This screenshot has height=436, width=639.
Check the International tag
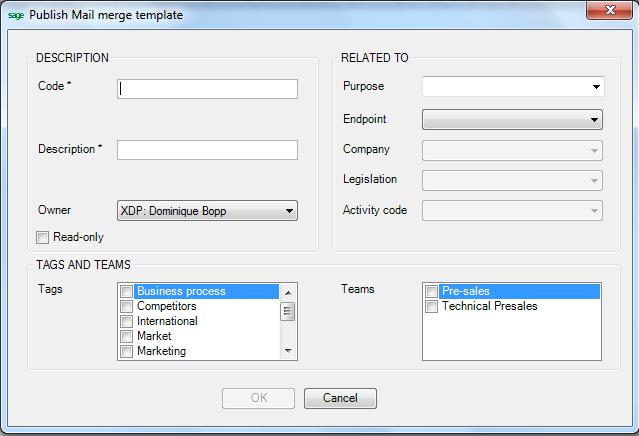127,322
